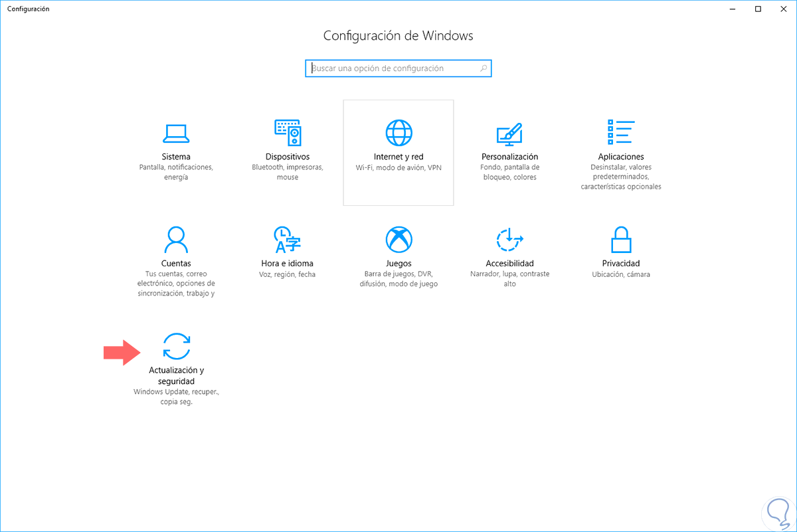The image size is (797, 532).
Task: Open the Dispositivos keyboard and speaker icon
Action: [288, 133]
